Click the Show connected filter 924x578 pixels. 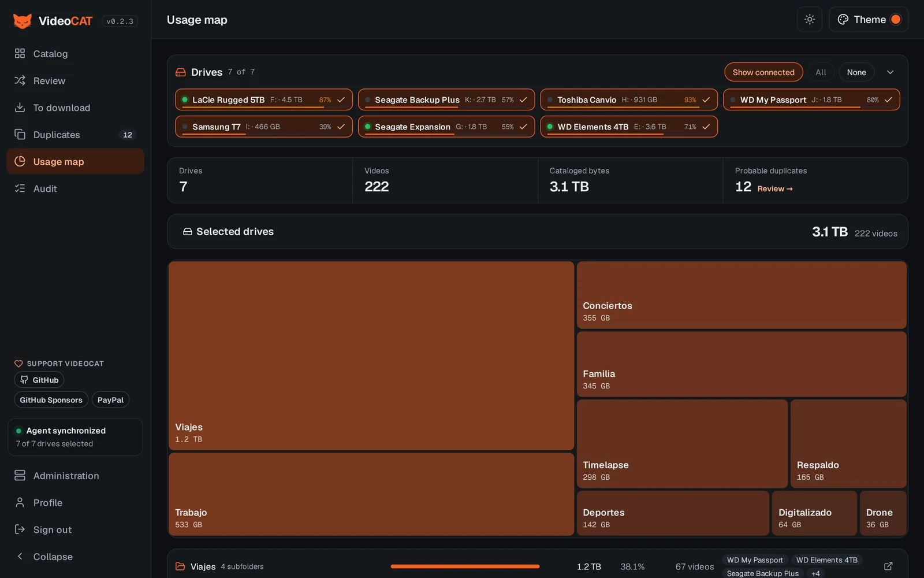[x=763, y=72]
